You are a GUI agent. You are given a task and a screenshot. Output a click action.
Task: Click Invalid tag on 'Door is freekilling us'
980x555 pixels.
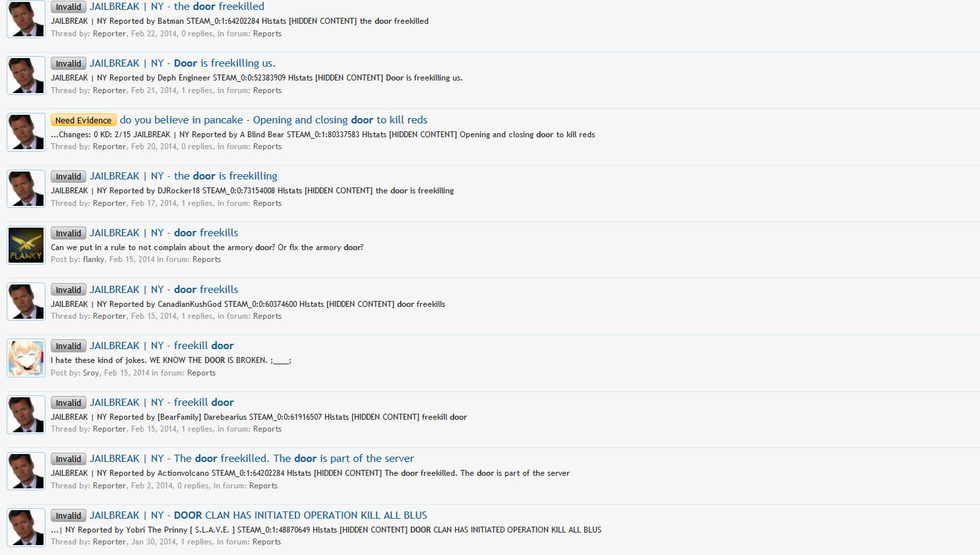point(69,63)
